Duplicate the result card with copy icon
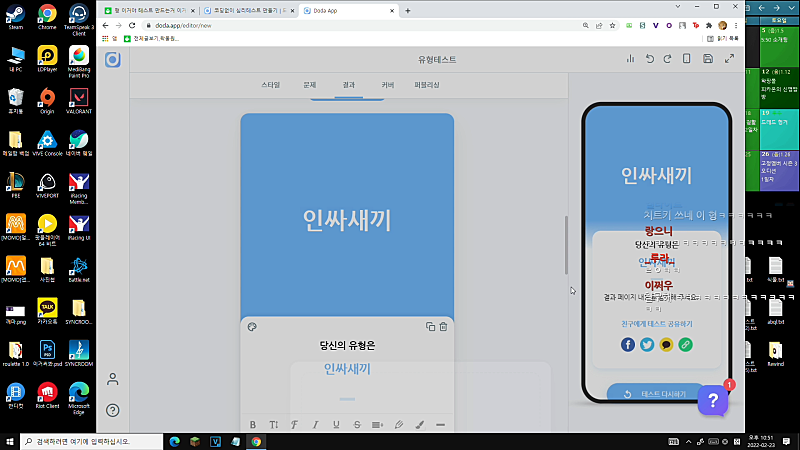This screenshot has height=450, width=800. (x=430, y=327)
